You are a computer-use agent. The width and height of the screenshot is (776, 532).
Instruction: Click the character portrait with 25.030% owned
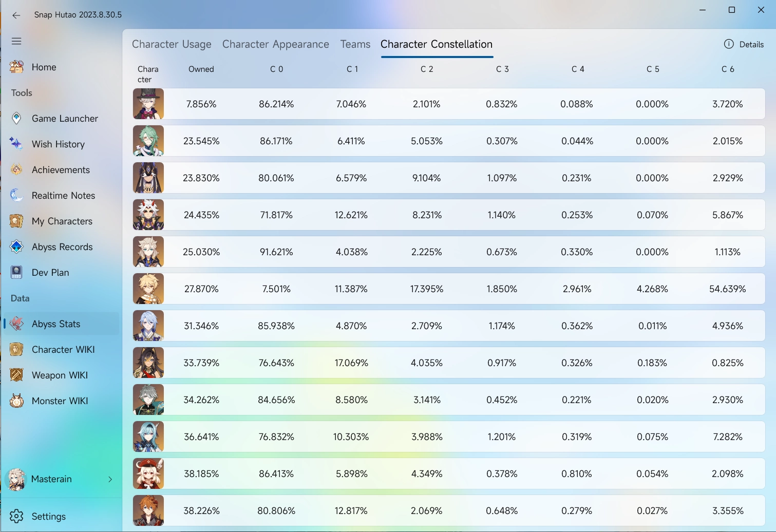[x=148, y=252]
